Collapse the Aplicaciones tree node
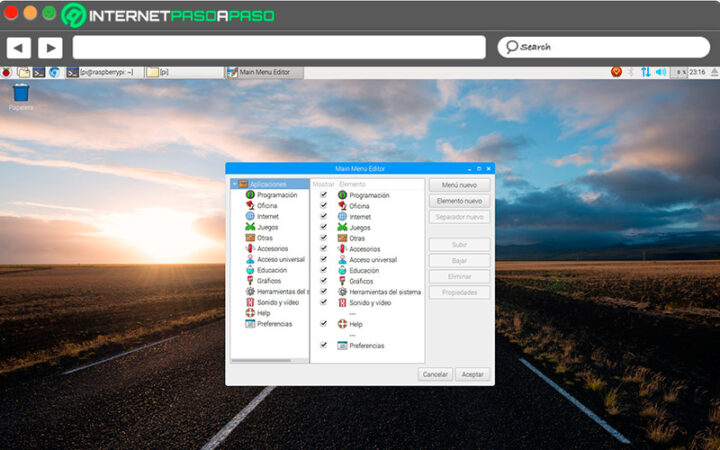The height and width of the screenshot is (450, 720). [235, 184]
